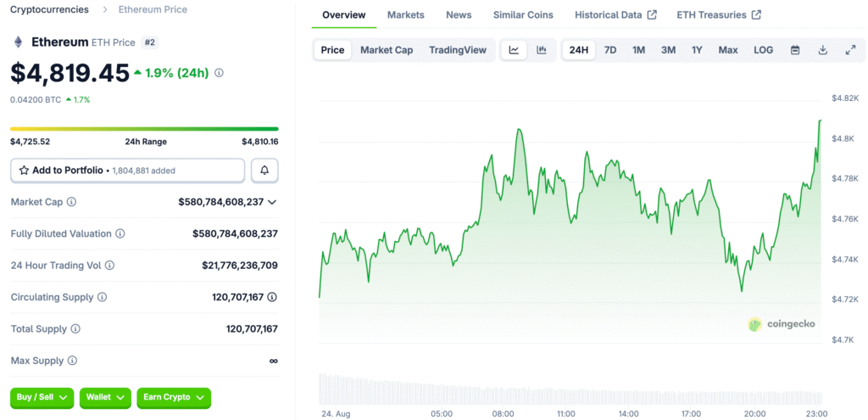
Task: Click the download chart data icon
Action: 822,50
